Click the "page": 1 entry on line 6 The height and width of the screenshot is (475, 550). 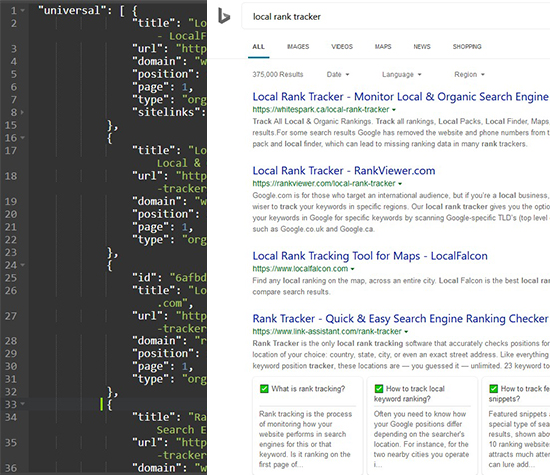click(162, 87)
